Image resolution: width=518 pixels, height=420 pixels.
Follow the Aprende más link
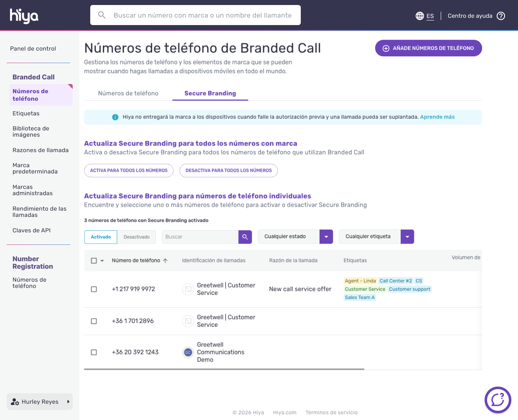[x=437, y=117]
